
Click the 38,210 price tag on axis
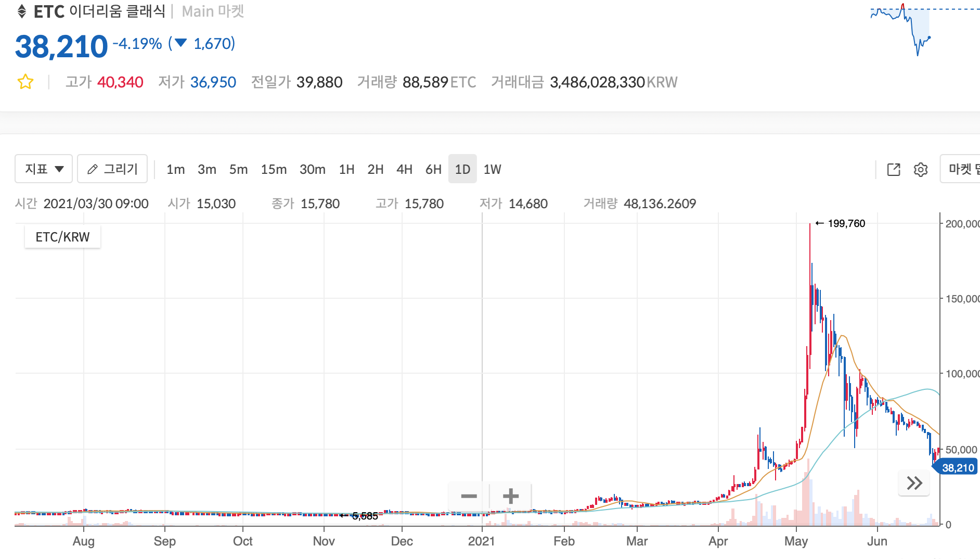pos(957,467)
